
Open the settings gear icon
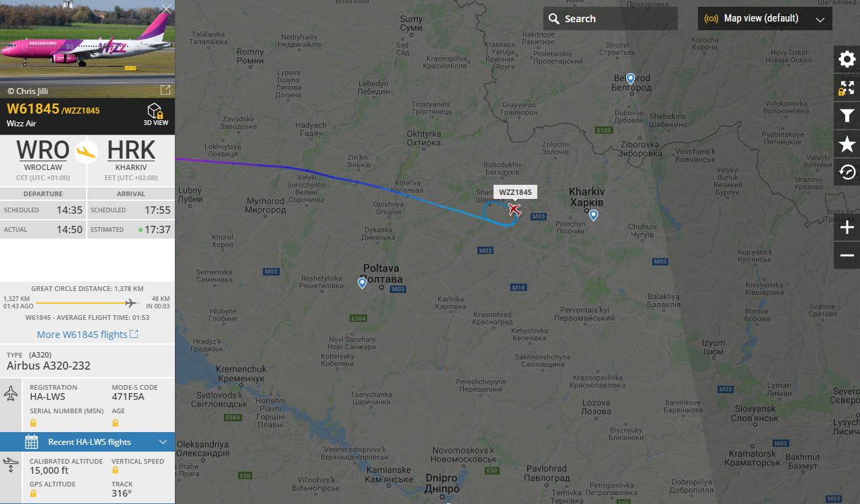click(x=847, y=59)
